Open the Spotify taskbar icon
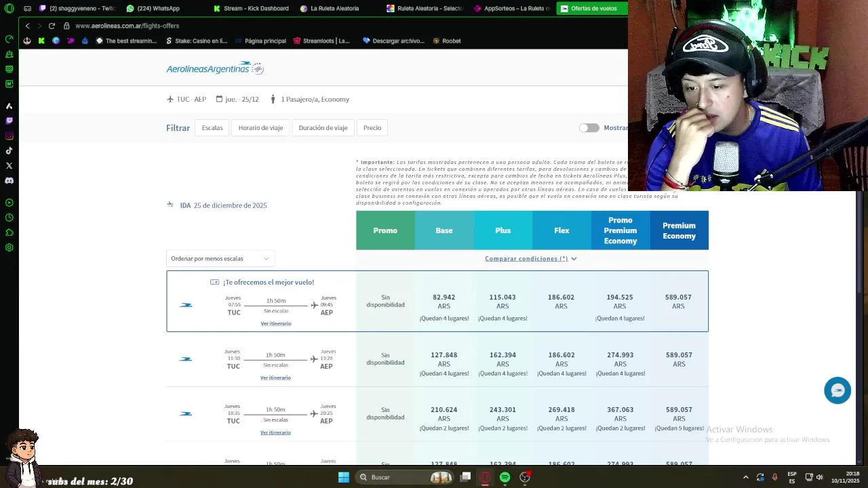 (505, 477)
